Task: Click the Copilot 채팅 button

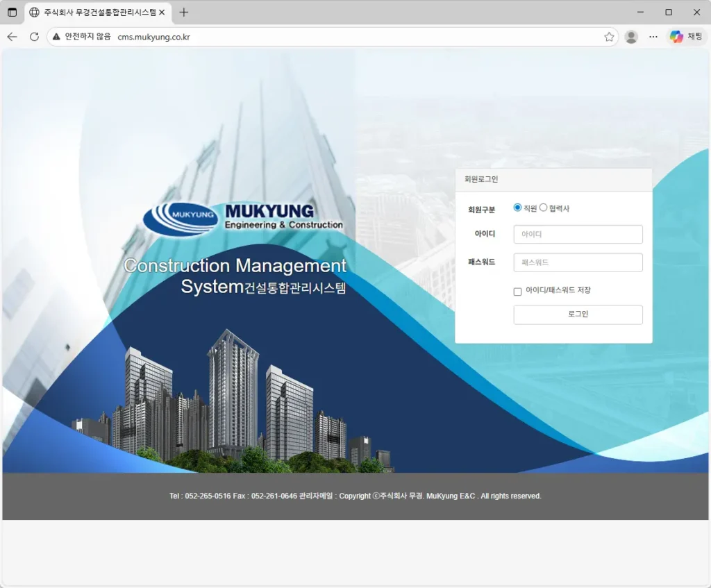Action: (686, 37)
